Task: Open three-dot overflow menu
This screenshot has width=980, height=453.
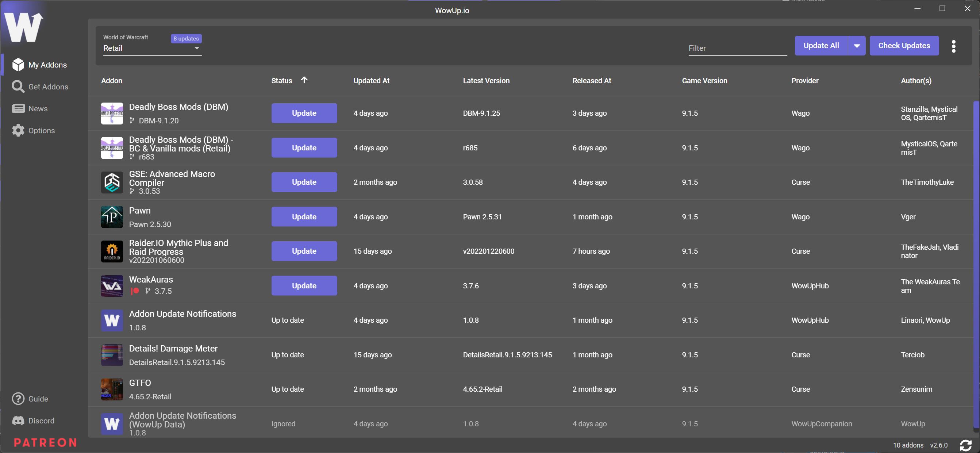Action: tap(954, 45)
